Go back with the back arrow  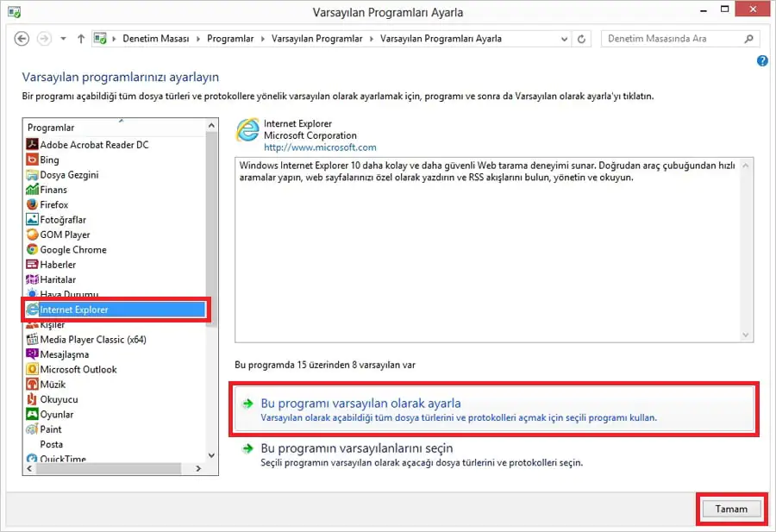click(x=22, y=39)
